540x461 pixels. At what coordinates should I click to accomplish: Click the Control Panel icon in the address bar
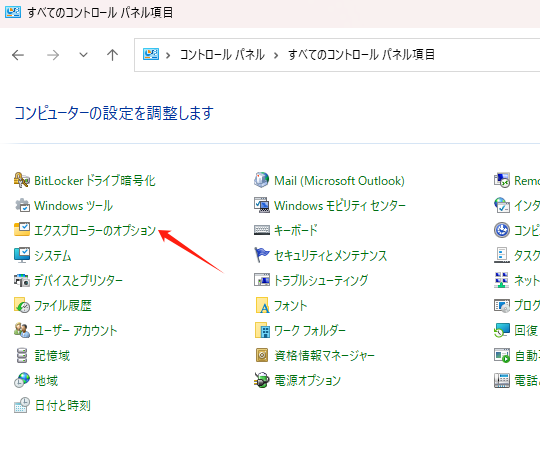click(x=151, y=54)
